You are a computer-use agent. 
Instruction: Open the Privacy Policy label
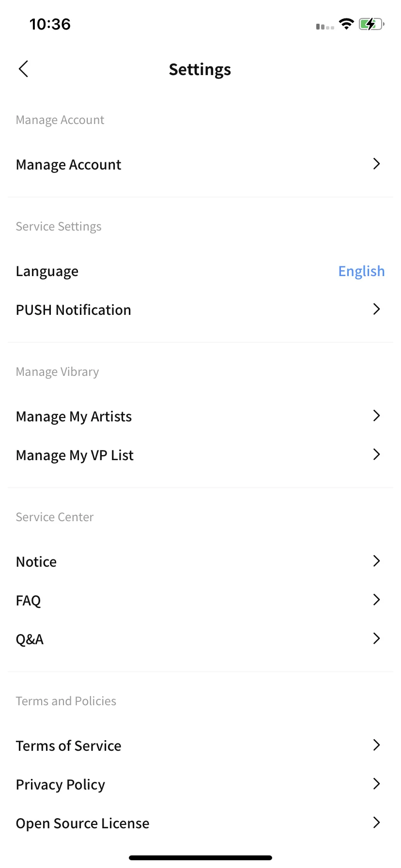(61, 785)
